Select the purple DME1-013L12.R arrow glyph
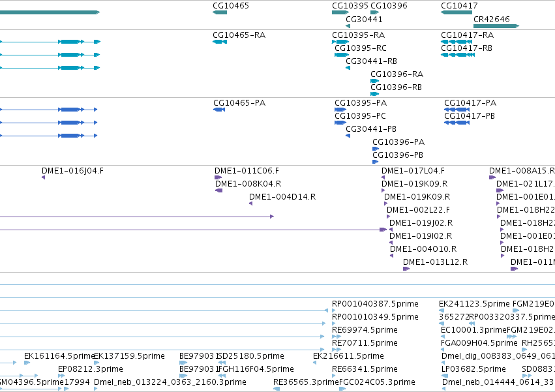This screenshot has height=392, width=555. click(406, 269)
